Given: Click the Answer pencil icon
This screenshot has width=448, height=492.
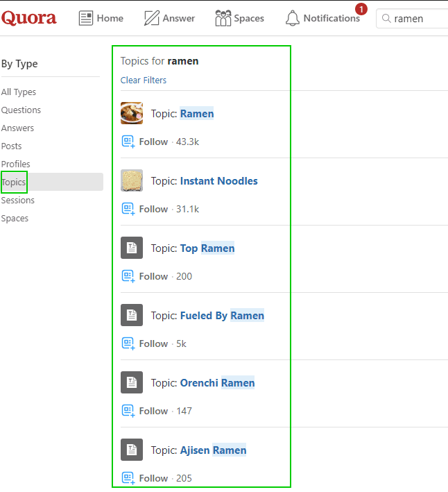Looking at the screenshot, I should click(x=151, y=18).
